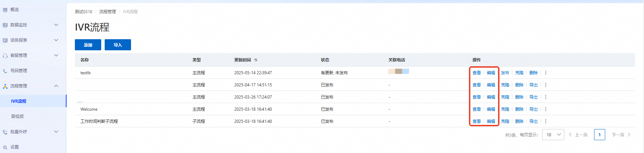The image size is (644, 153).
Task: Click the 批量外呼 phone icon
Action: click(x=5, y=132)
